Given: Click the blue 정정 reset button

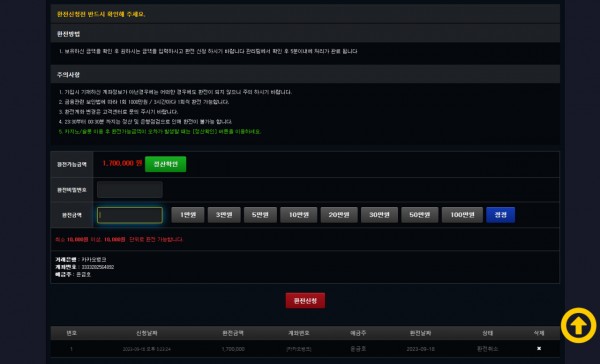Looking at the screenshot, I should [501, 215].
